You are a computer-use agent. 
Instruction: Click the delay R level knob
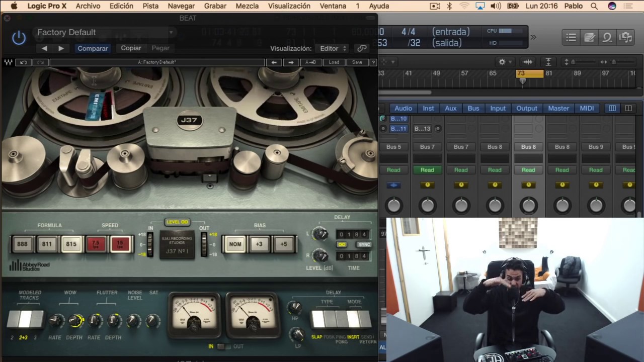click(x=320, y=255)
